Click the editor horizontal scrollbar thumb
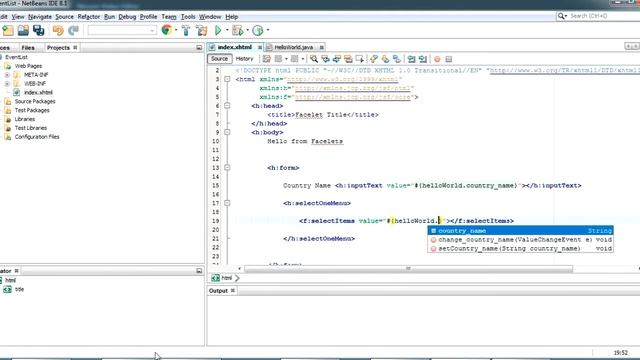 408,269
